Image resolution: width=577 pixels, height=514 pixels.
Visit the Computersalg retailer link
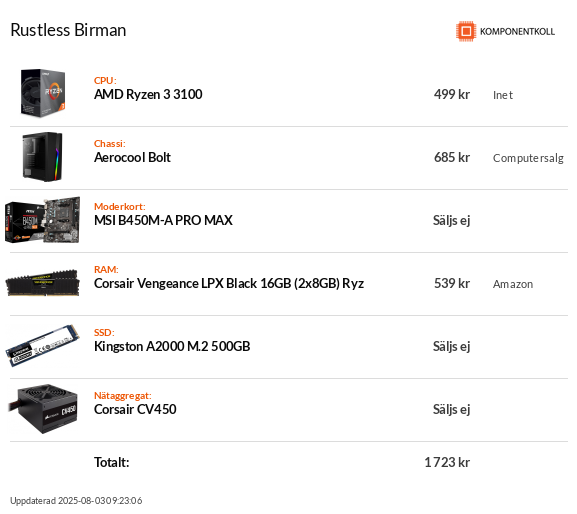pos(528,158)
